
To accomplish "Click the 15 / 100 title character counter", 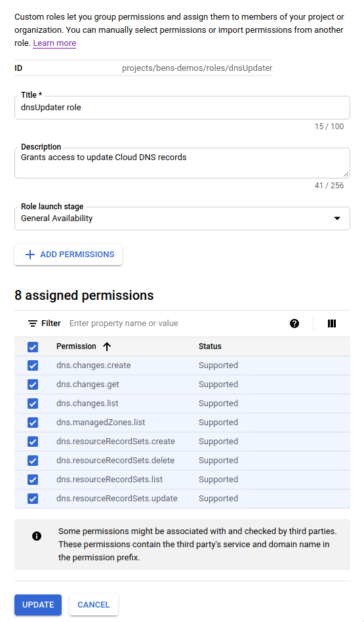I will (x=329, y=127).
